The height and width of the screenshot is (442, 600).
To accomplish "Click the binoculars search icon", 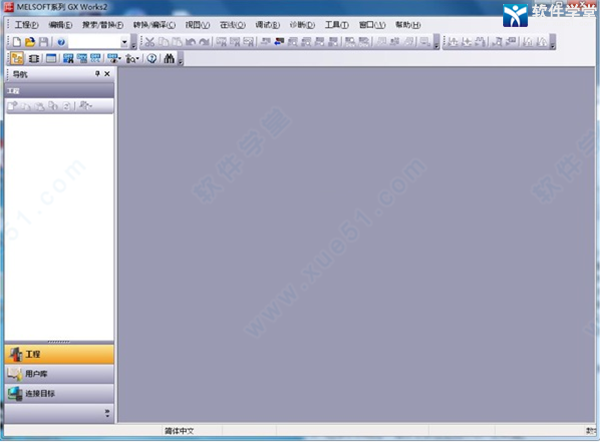I will [x=168, y=59].
